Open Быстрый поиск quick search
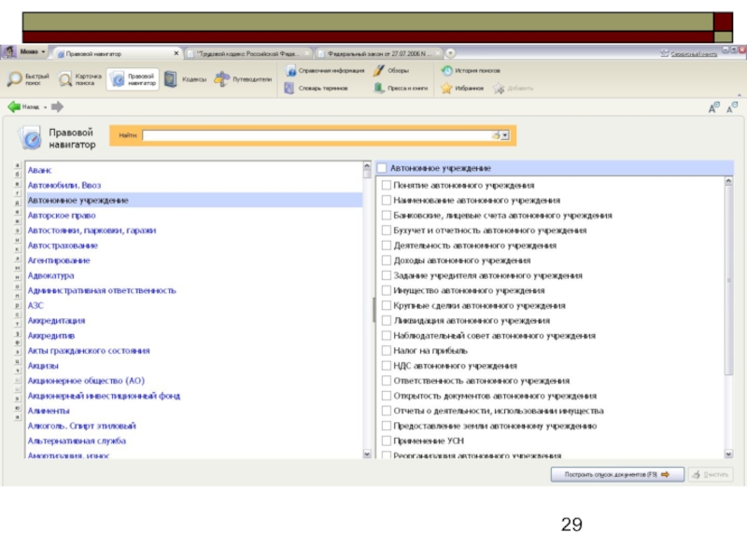Screen dimensions: 747x560 click(28, 79)
